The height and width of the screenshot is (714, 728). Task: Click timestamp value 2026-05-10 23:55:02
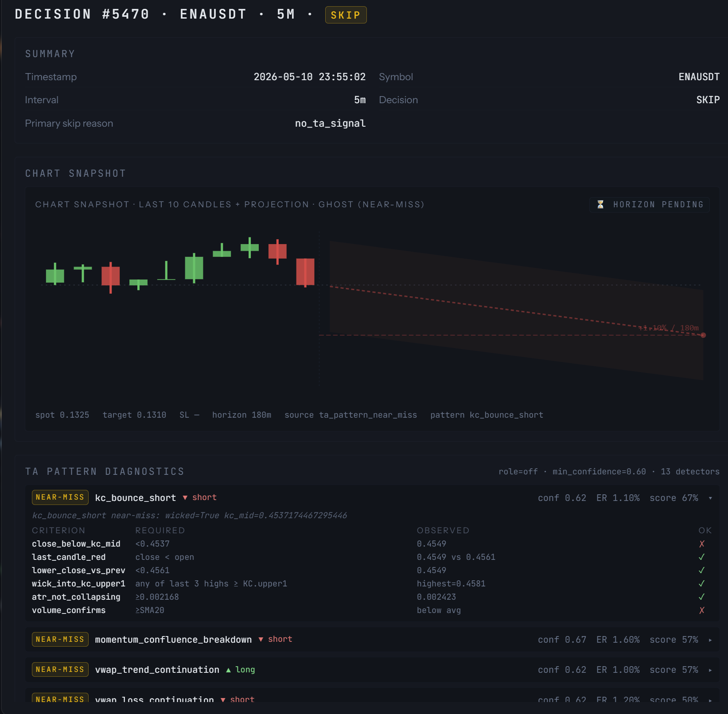(x=310, y=77)
